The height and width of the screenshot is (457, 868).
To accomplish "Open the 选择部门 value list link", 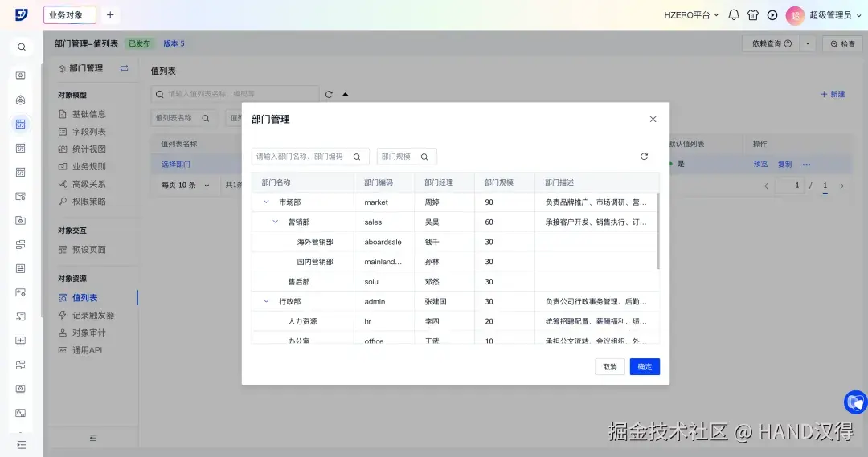I will [x=175, y=165].
